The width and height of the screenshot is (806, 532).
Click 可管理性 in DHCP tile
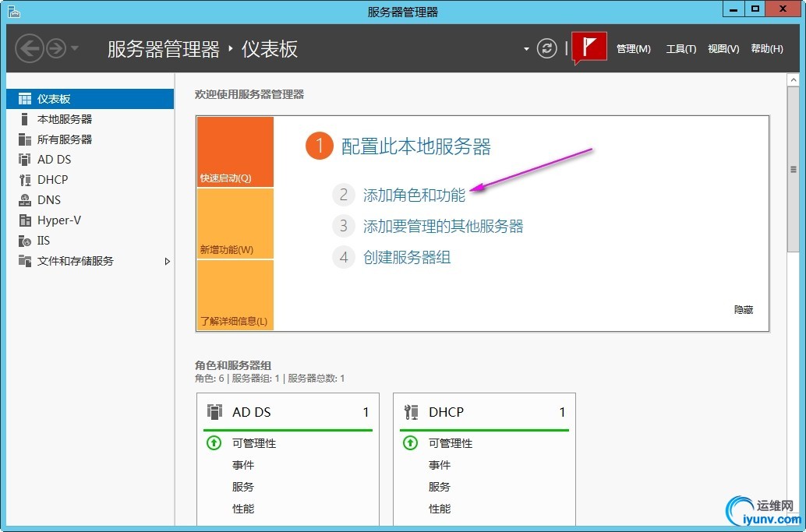pos(451,443)
